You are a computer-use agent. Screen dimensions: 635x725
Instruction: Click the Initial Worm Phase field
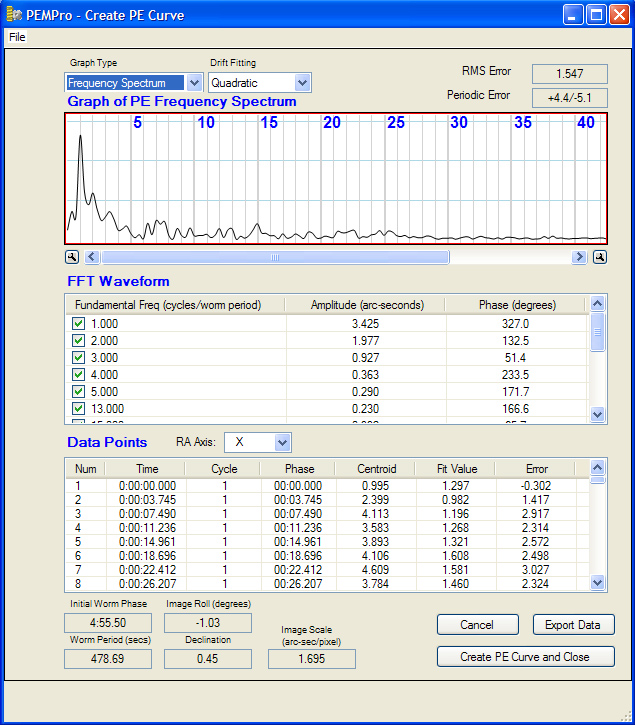click(108, 623)
